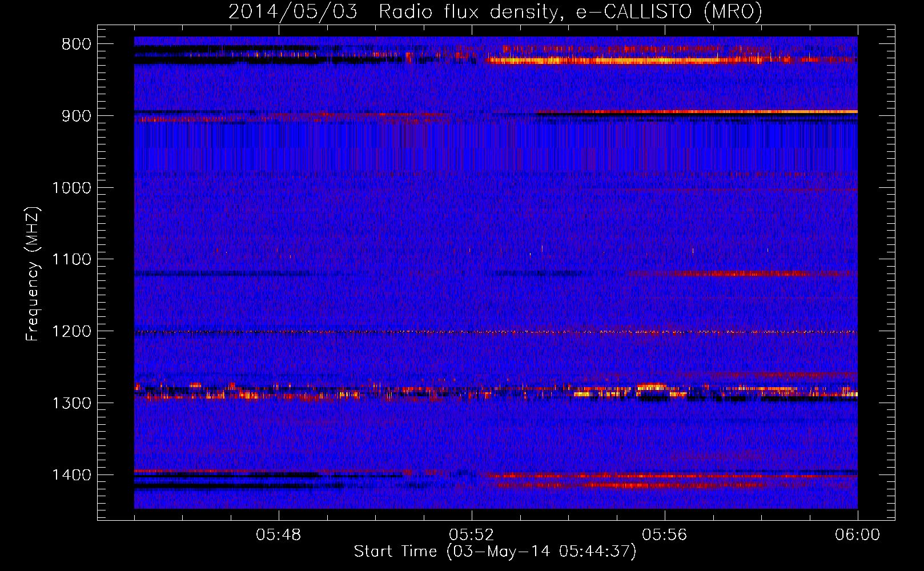Viewport: 924px width, 571px height.
Task: Click the 900 frequency axis label
Action: (x=75, y=116)
